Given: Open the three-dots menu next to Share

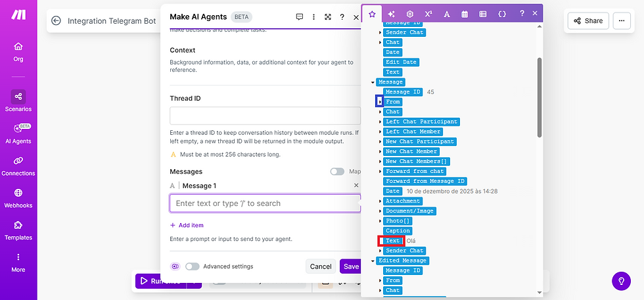Looking at the screenshot, I should pyautogui.click(x=622, y=21).
